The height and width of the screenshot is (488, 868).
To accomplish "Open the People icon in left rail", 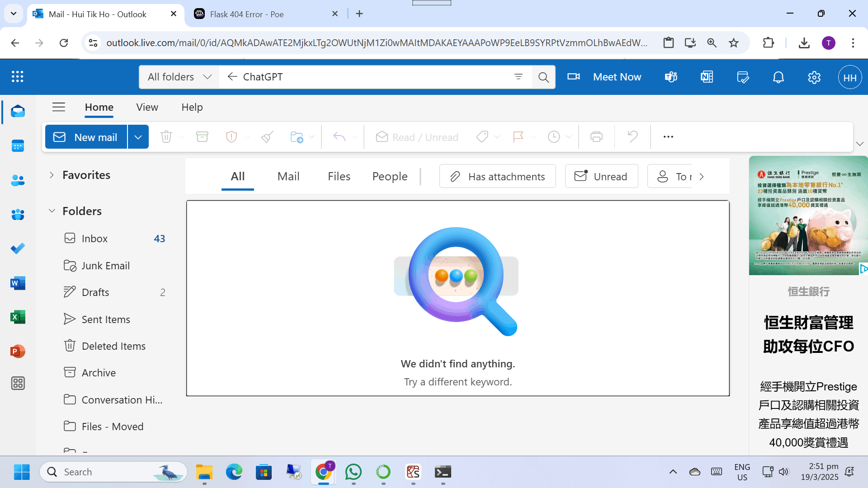I will (x=18, y=180).
